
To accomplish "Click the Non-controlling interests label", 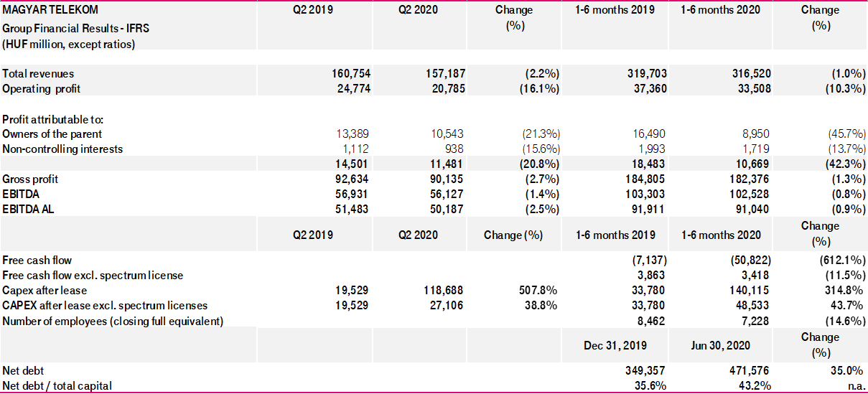I will click(62, 149).
